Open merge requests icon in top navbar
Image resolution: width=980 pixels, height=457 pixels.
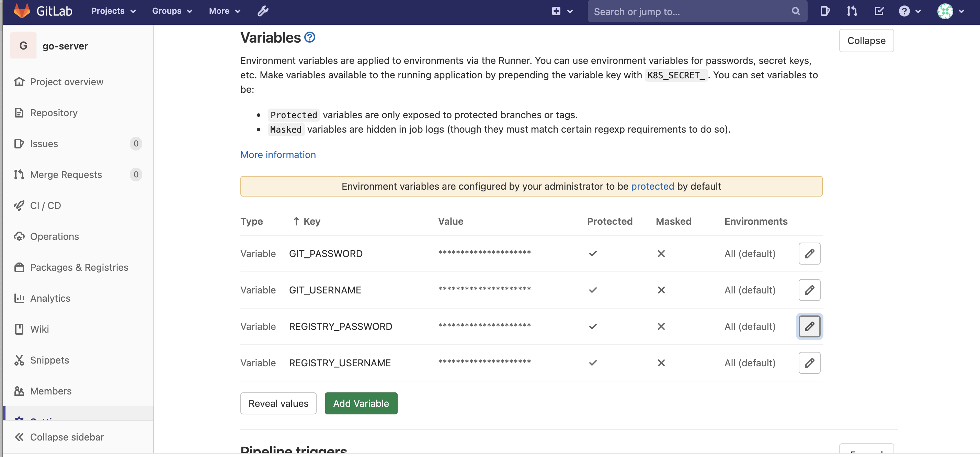pyautogui.click(x=852, y=11)
